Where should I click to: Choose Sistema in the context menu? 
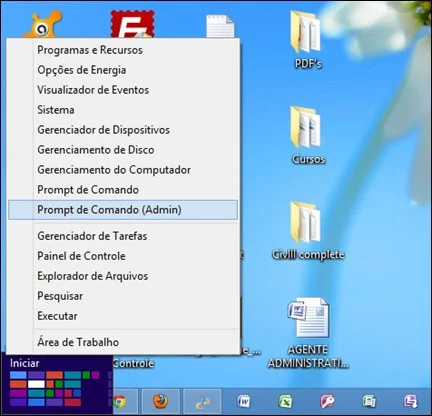[x=123, y=110]
